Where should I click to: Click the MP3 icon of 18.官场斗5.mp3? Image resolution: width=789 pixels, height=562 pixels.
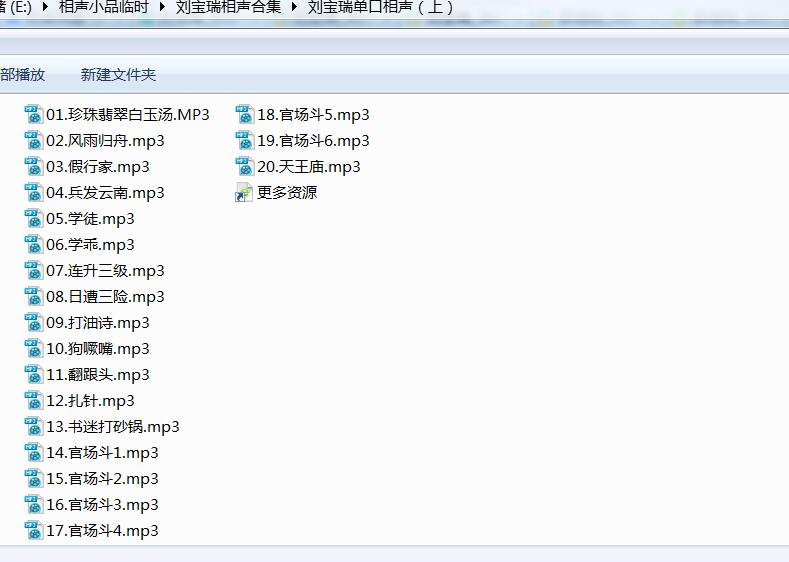245,114
